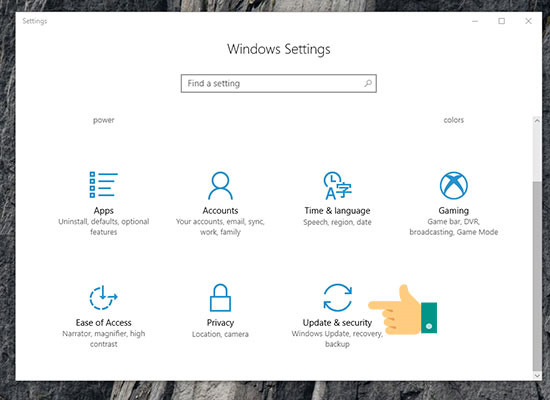550x400 pixels.
Task: Click the 'power' text
Action: pyautogui.click(x=103, y=120)
